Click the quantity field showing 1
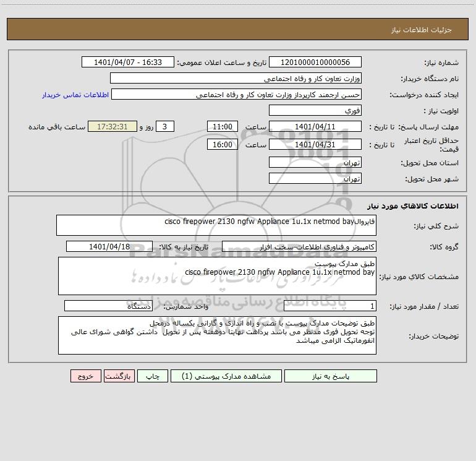 point(330,306)
